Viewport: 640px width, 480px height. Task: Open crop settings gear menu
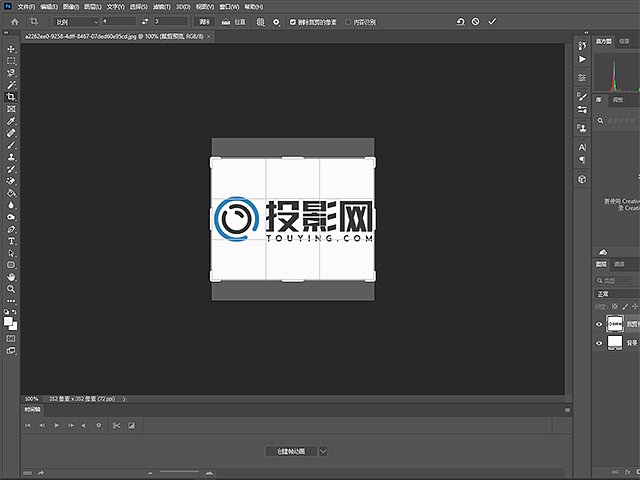coord(276,22)
